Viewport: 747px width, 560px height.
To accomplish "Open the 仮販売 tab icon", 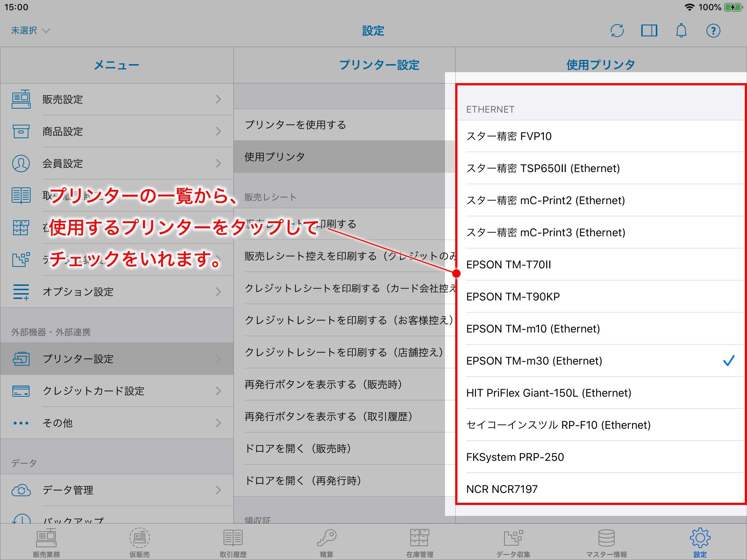I will [140, 538].
